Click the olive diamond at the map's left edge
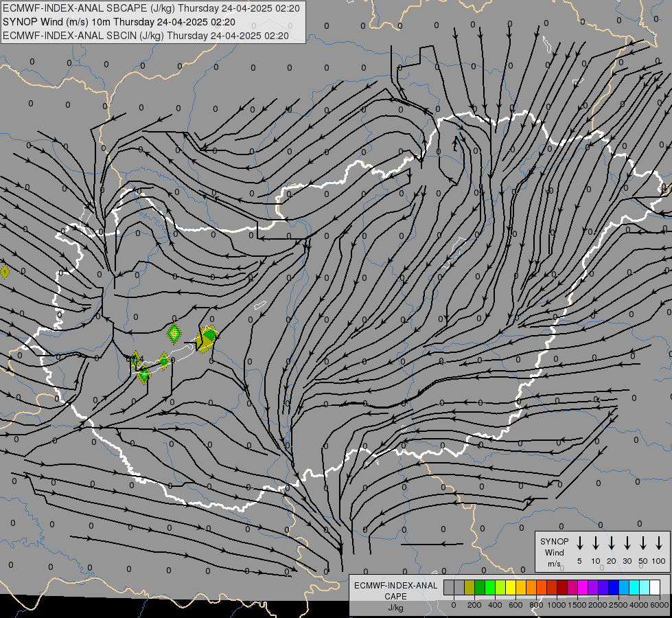 pyautogui.click(x=4, y=272)
